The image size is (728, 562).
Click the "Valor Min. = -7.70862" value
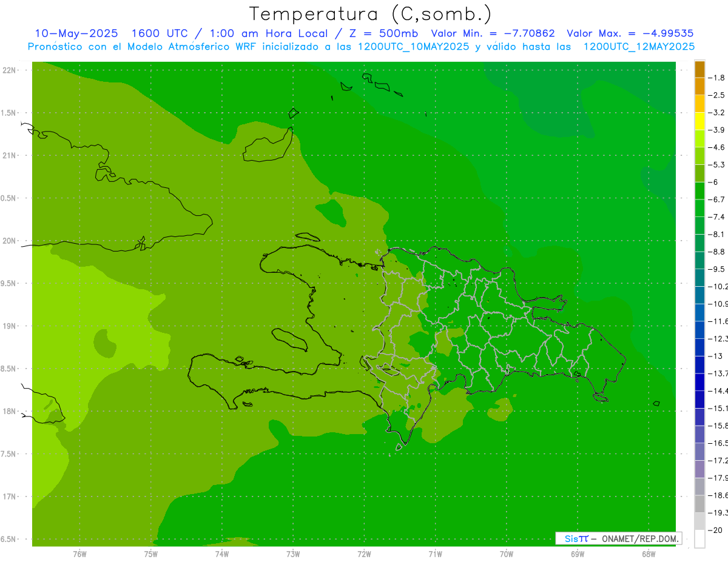pos(494,33)
